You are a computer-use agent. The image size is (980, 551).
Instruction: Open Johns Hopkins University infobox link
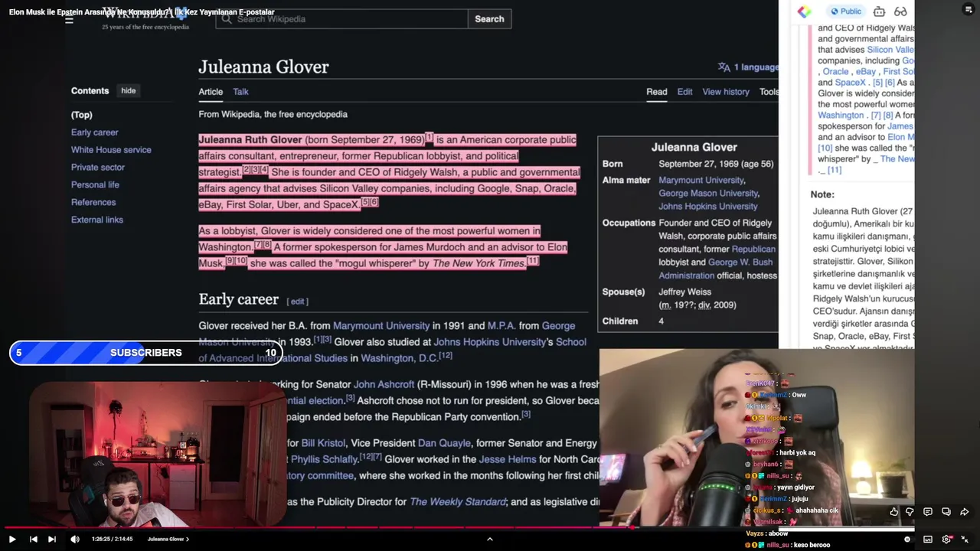[x=708, y=207]
